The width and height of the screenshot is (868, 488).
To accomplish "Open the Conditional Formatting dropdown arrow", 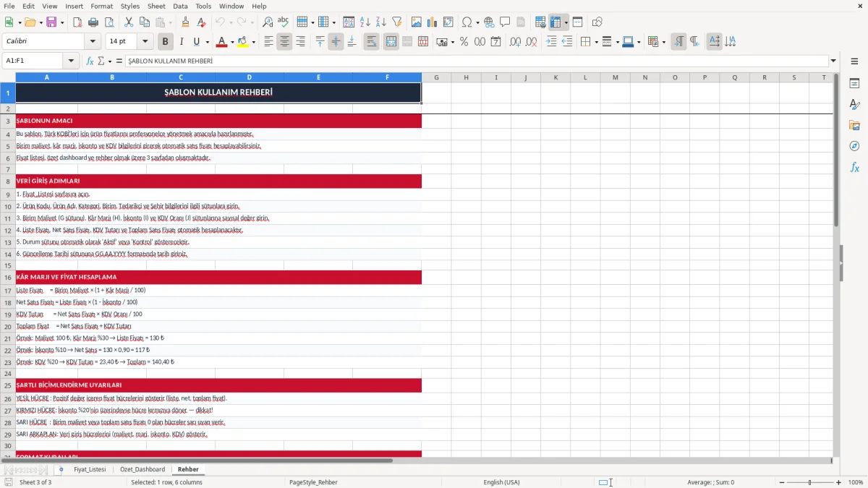I will [663, 42].
